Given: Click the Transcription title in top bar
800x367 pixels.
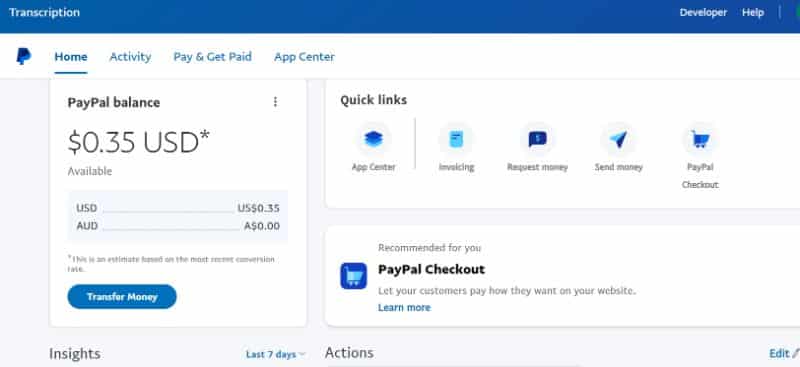Looking at the screenshot, I should 44,13.
